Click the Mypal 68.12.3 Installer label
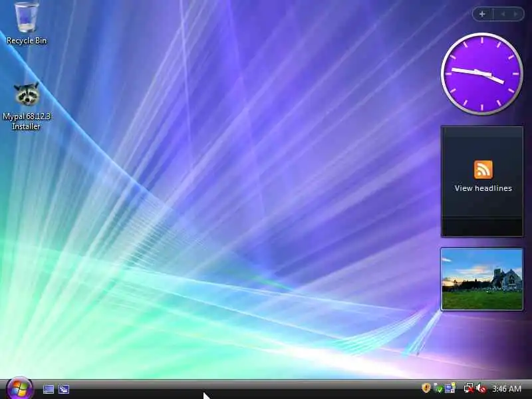532x399 pixels. (27, 121)
